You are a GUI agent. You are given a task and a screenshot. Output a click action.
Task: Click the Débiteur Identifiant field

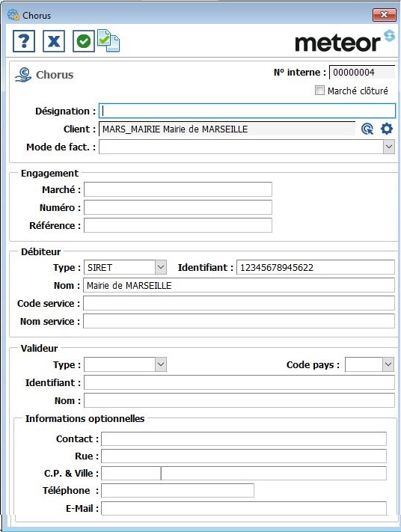coord(316,267)
